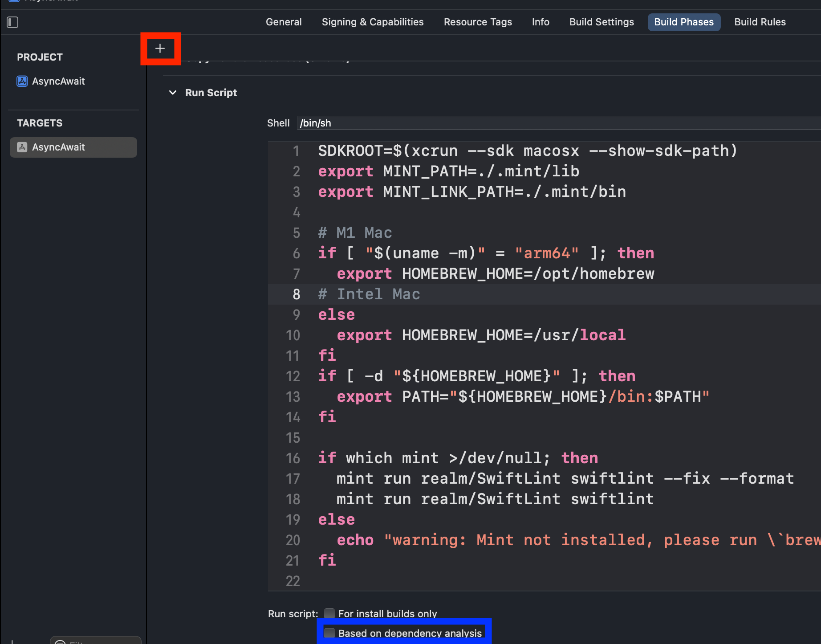This screenshot has height=644, width=821.
Task: Open the Build Settings tab
Action: coord(602,22)
